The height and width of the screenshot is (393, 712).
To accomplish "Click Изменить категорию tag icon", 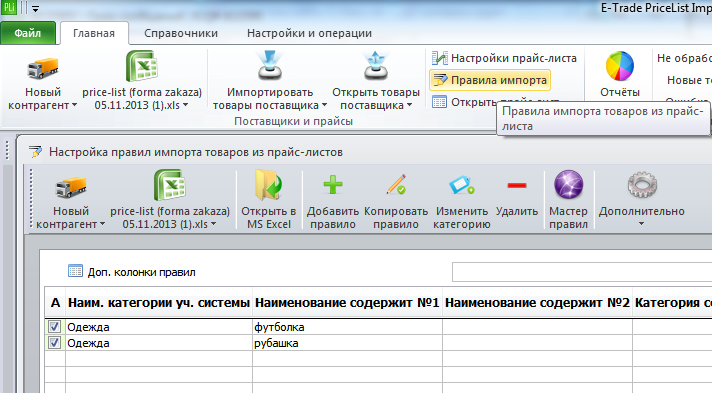I will tap(462, 185).
